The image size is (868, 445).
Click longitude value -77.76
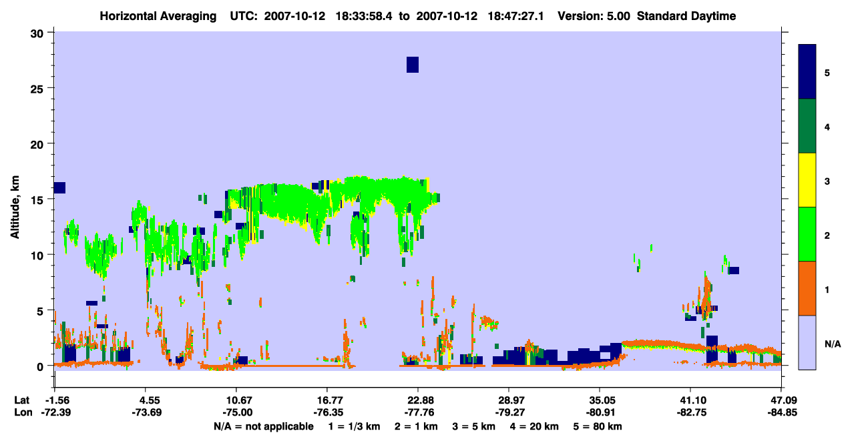[x=418, y=413]
